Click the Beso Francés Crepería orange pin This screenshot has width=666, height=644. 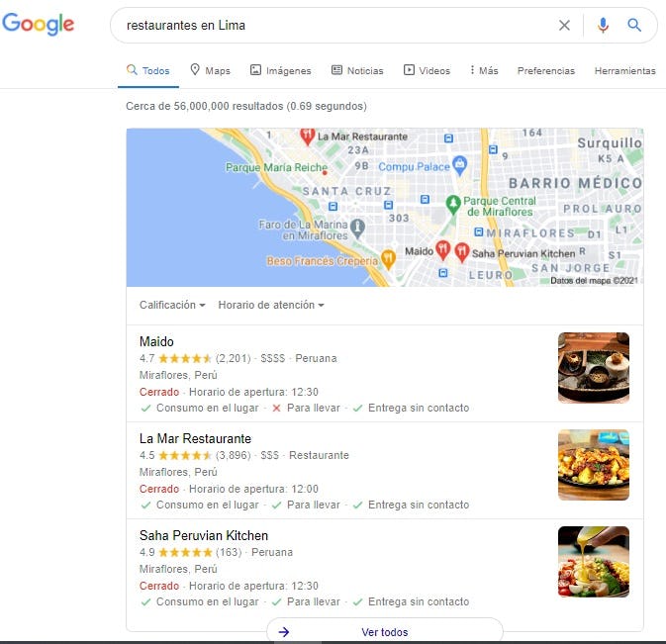[x=388, y=259]
